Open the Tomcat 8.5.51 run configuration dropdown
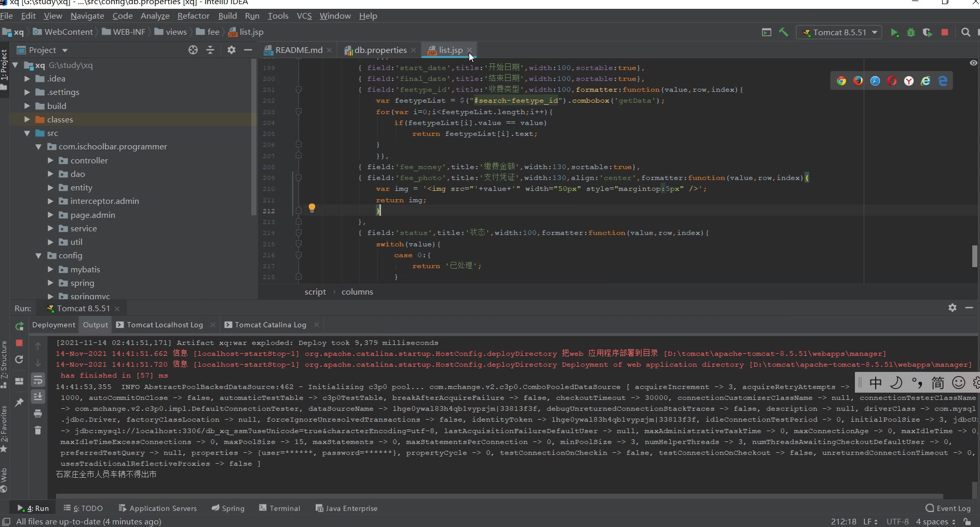Screen dimensions: 980x527 (839, 32)
